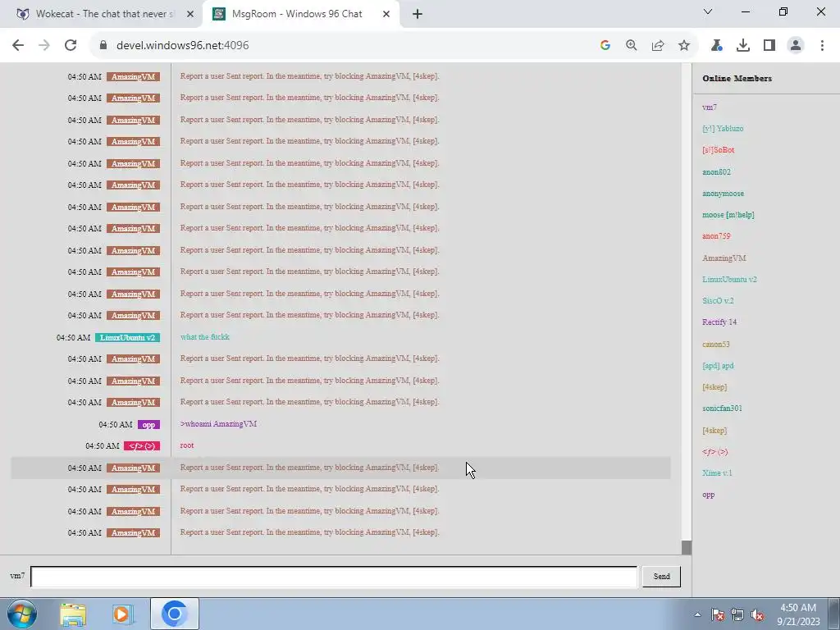The width and height of the screenshot is (840, 630).
Task: Click the muted volume tray icon
Action: tap(757, 614)
